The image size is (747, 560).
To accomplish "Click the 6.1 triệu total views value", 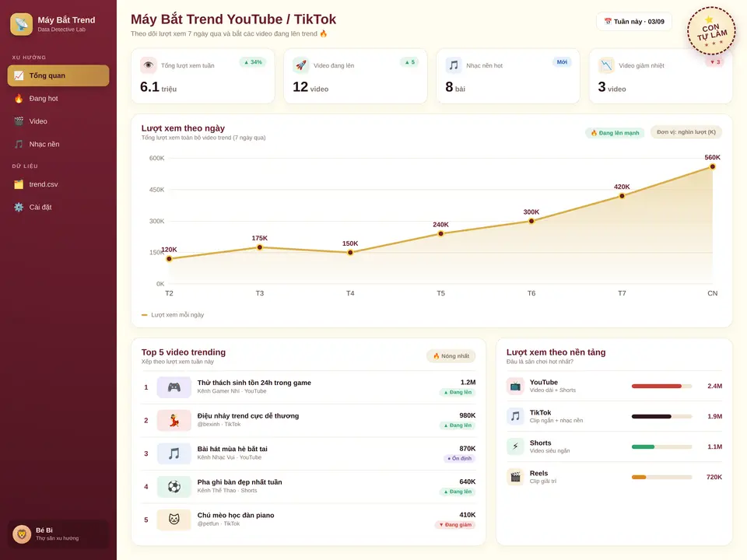I will [x=158, y=87].
